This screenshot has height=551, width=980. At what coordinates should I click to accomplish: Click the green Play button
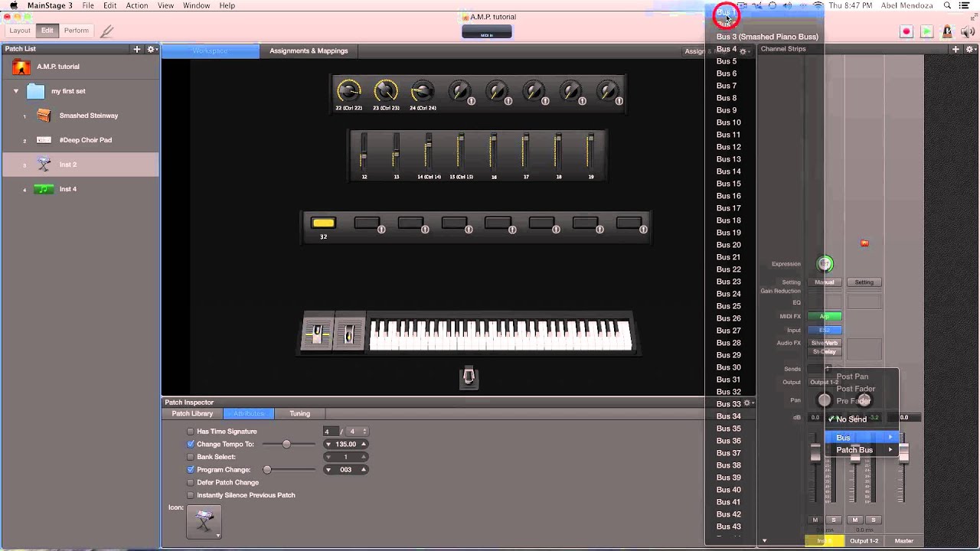(x=926, y=31)
